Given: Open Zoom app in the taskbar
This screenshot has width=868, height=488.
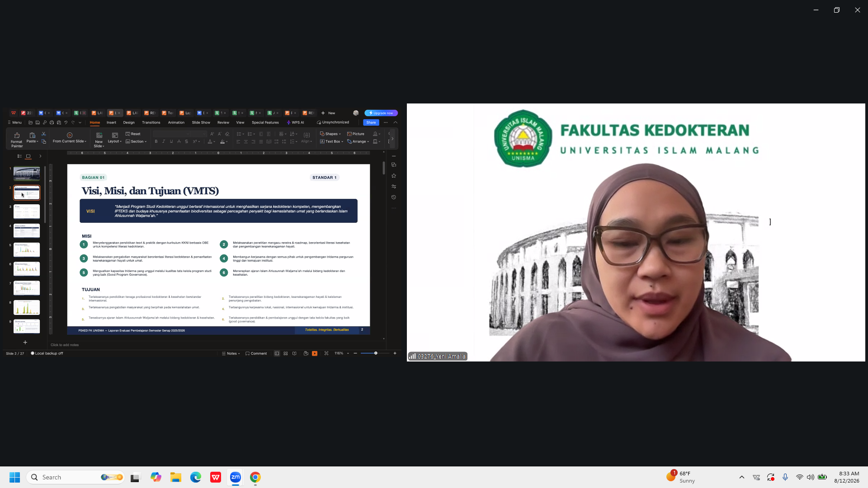Looking at the screenshot, I should tap(236, 477).
